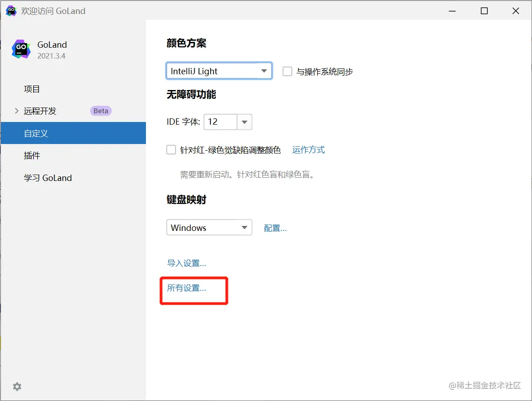
Task: Expand the 远程开发 tree chevron
Action: pyautogui.click(x=16, y=111)
